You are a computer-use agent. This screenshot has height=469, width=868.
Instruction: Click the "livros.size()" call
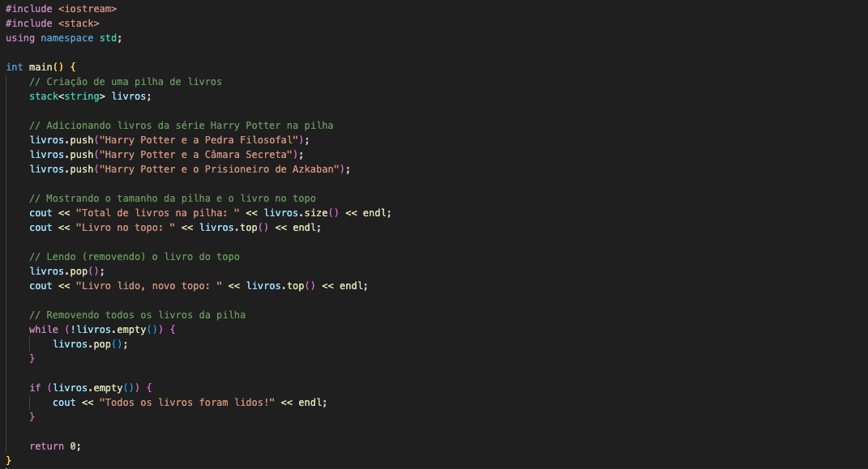[301, 213]
